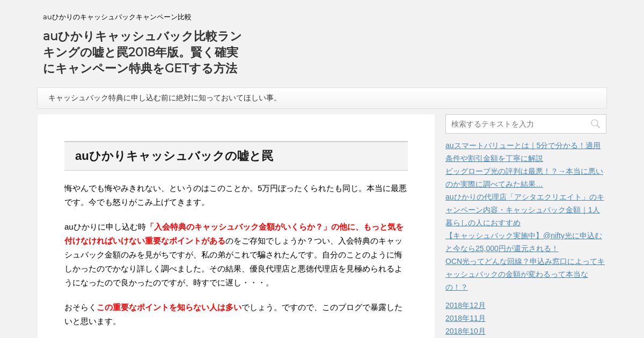Open the ビッグローブ光の評判は最悪 article link
Viewport: 644px width, 338px height.
(524, 178)
